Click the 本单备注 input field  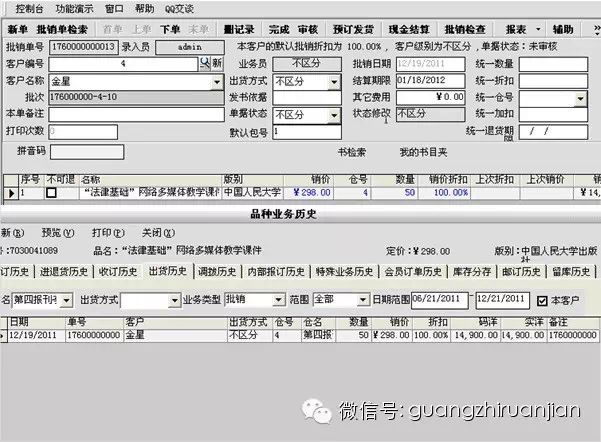[x=136, y=114]
